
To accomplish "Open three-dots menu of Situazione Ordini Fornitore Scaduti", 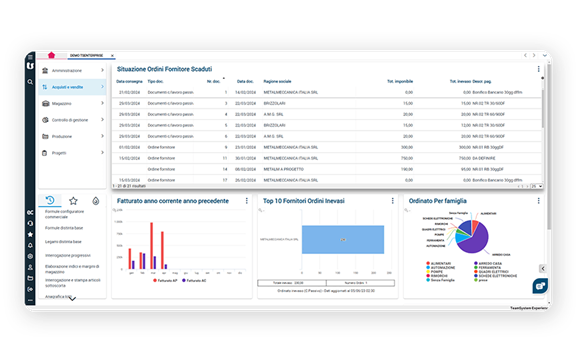I will (x=539, y=69).
